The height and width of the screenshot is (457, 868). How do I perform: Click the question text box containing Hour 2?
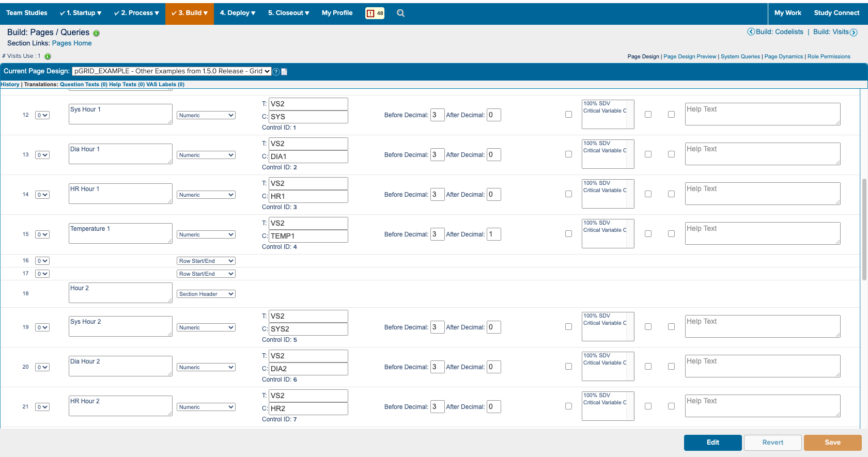pyautogui.click(x=120, y=293)
